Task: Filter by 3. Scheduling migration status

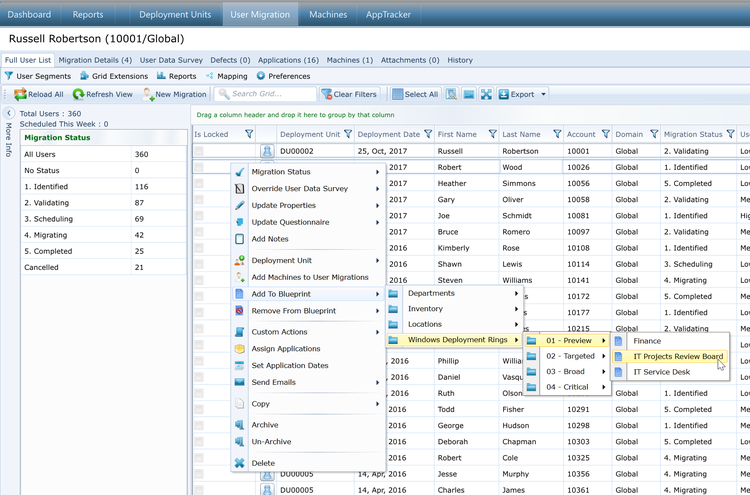Action: pos(103,219)
